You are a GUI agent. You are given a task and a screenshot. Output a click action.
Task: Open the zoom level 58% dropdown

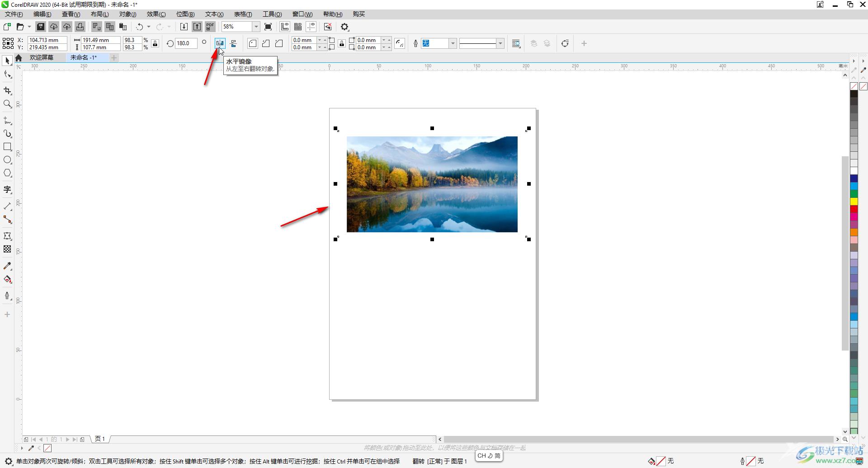(256, 27)
